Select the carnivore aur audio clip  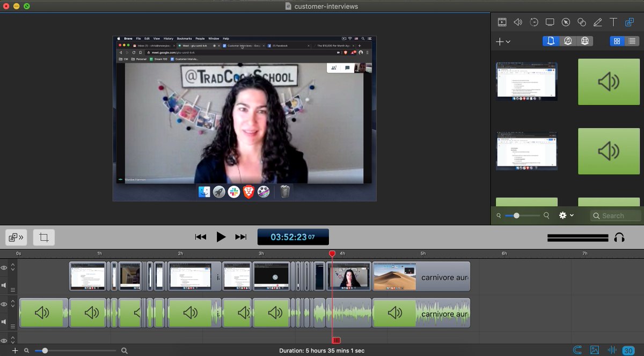[x=421, y=313]
